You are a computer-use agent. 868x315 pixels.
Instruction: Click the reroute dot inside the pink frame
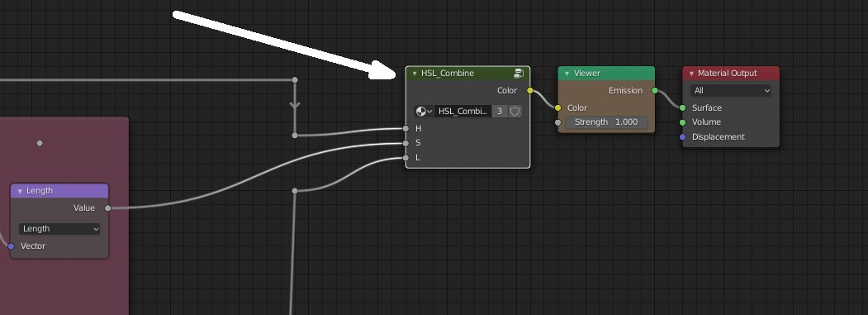[x=40, y=143]
